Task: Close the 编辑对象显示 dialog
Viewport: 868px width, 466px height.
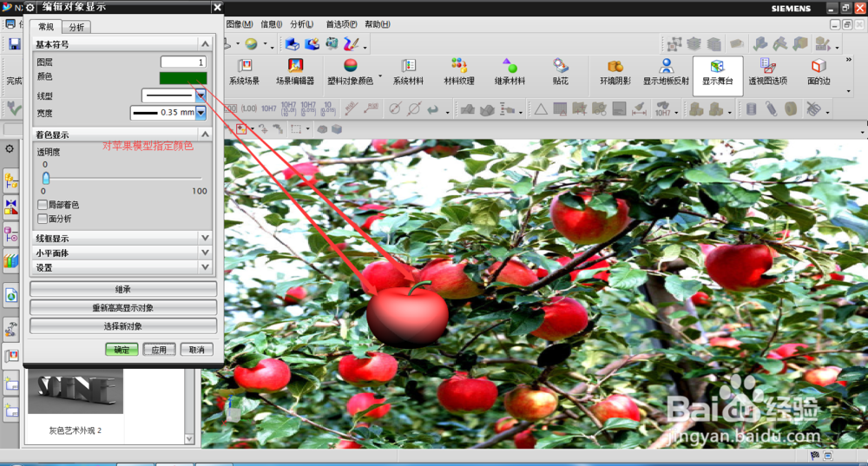Action: 218,7
